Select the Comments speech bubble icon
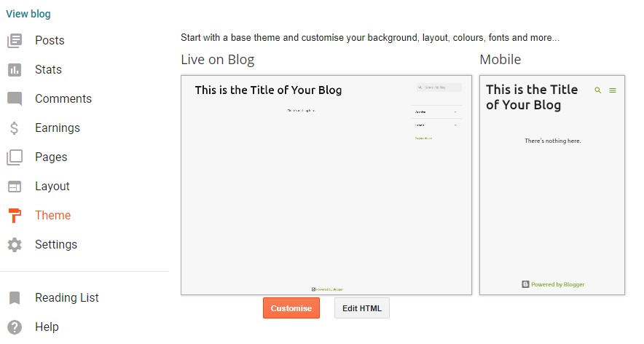Viewport: 644px width, 344px height. point(15,99)
